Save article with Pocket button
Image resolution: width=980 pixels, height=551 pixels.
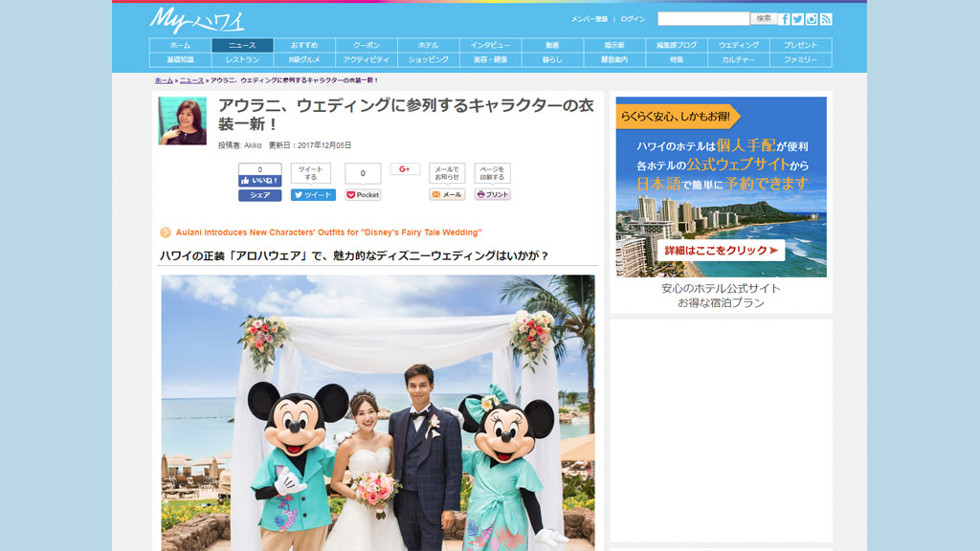[363, 195]
